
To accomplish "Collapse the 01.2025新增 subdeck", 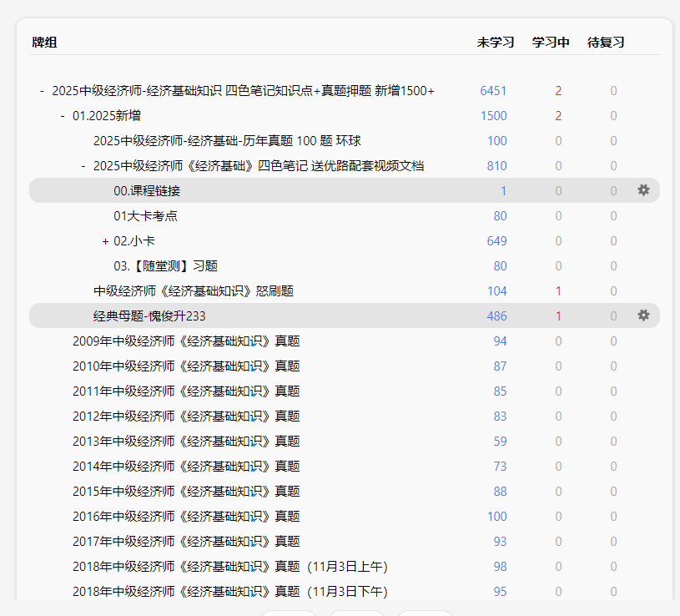I will point(63,116).
